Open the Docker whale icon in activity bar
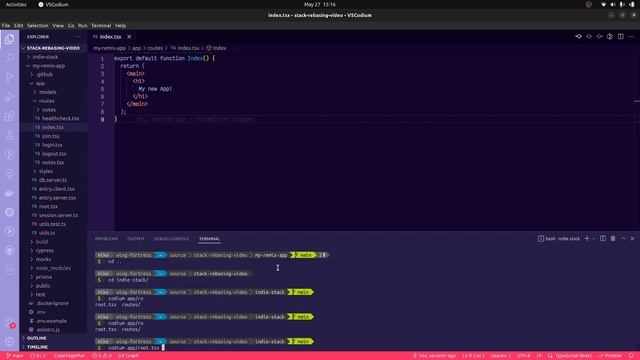The image size is (640, 360). pyautogui.click(x=9, y=193)
